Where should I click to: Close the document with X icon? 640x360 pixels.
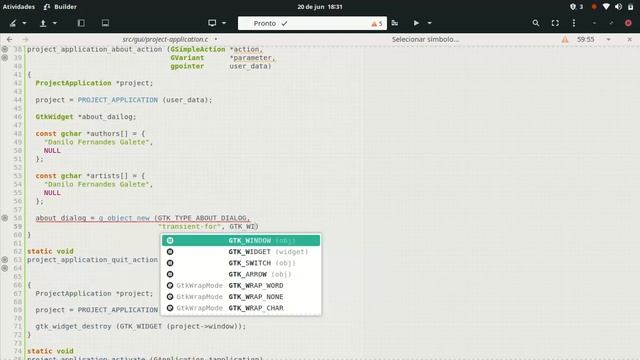(x=629, y=40)
